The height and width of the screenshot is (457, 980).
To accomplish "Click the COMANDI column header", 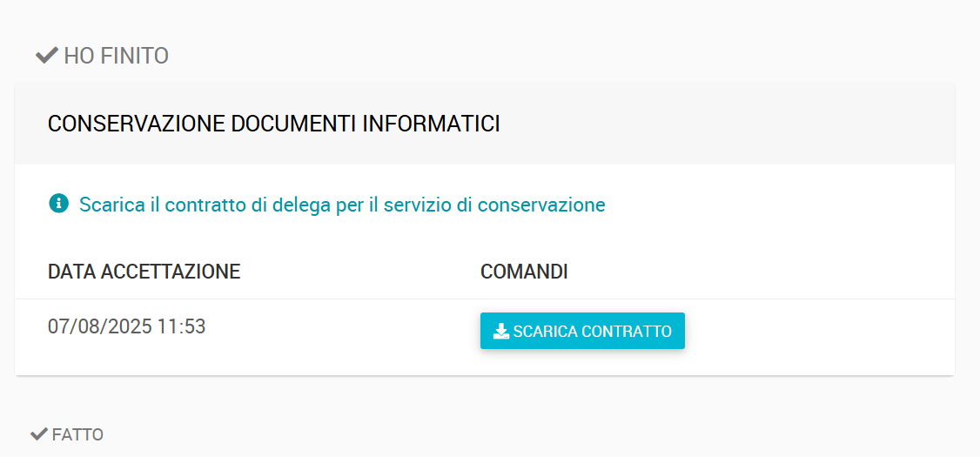I will point(524,272).
